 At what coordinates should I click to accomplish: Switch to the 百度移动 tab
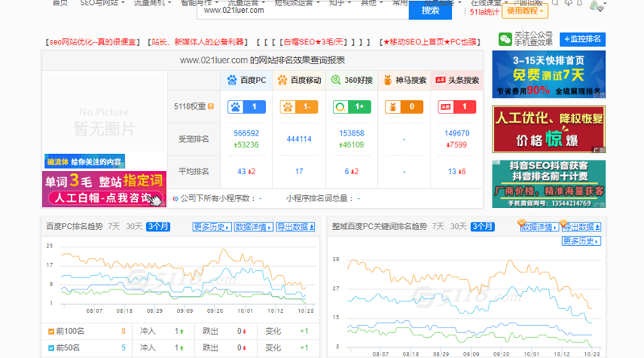[x=299, y=80]
